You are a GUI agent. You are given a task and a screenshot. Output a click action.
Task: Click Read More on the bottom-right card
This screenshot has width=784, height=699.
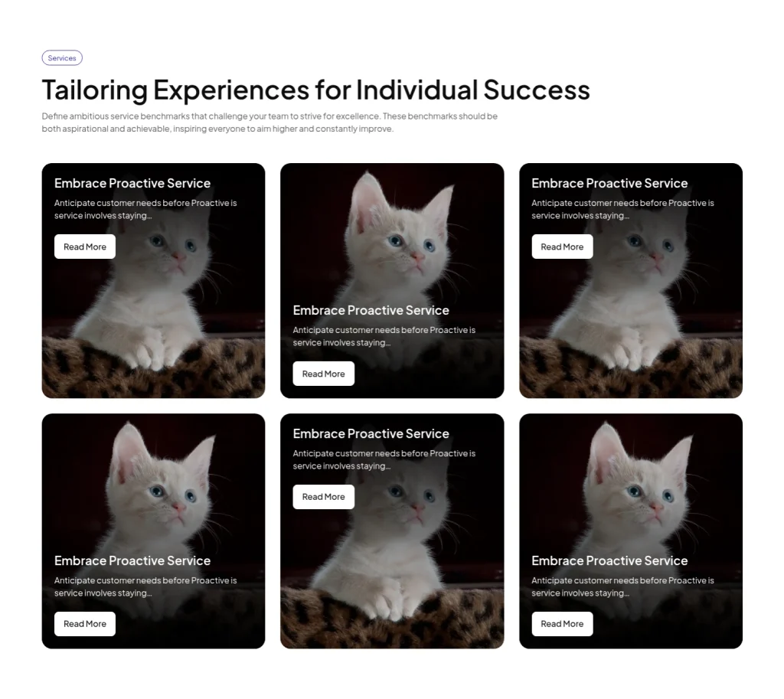coord(562,623)
